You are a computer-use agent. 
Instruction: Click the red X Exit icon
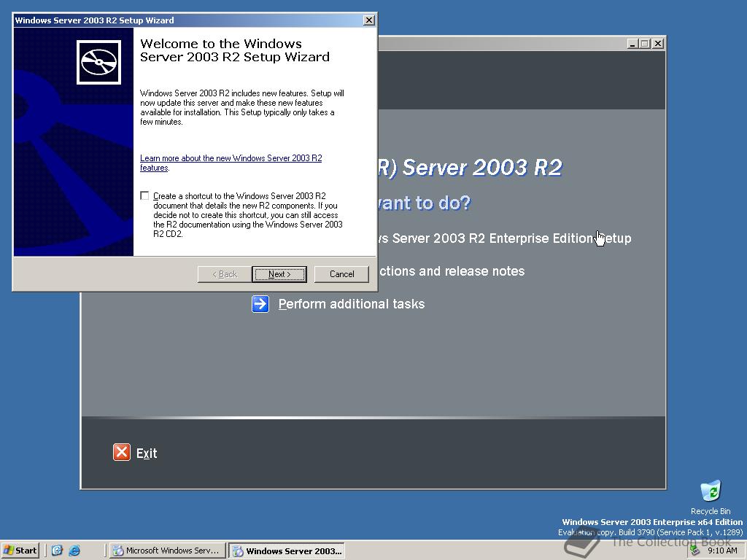122,452
